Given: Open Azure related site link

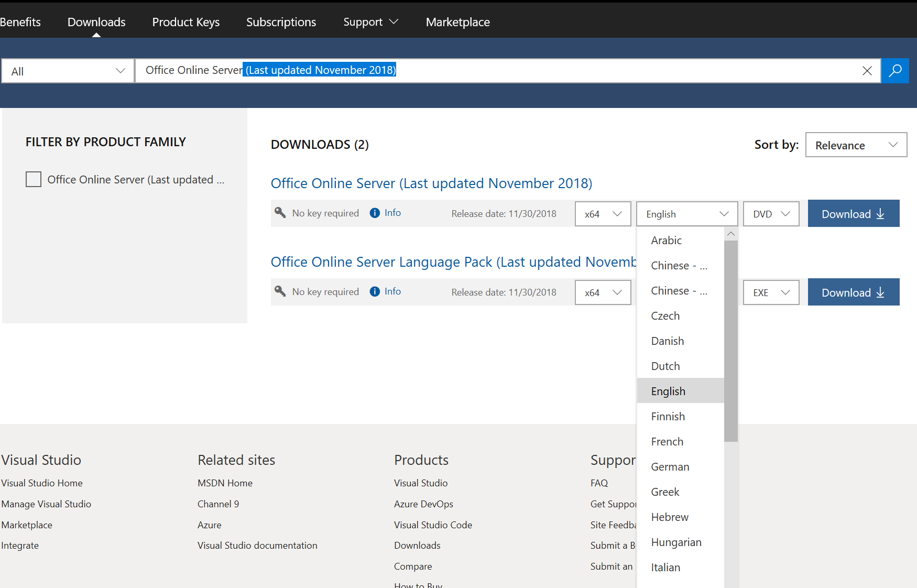Looking at the screenshot, I should click(209, 525).
